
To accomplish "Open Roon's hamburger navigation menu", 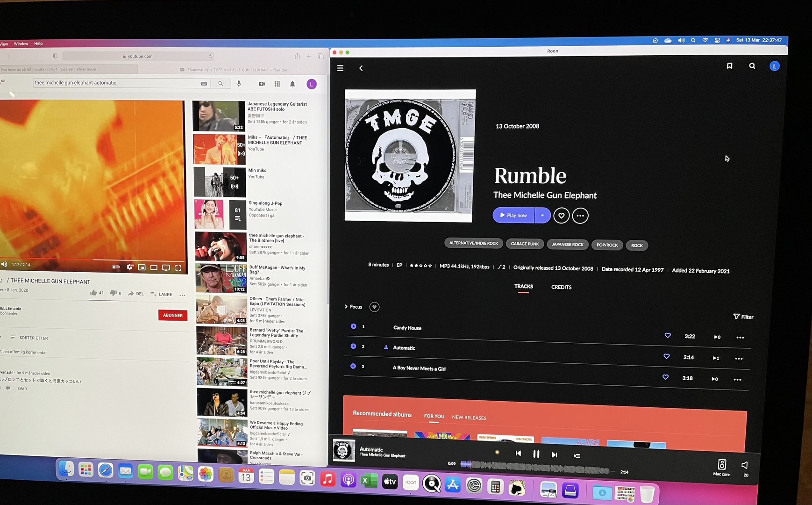I will coord(340,68).
